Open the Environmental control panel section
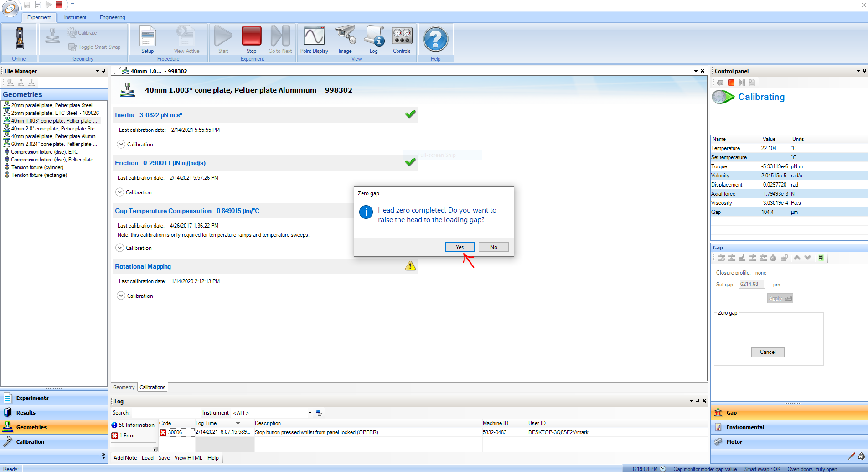This screenshot has height=472, width=868. [745, 427]
